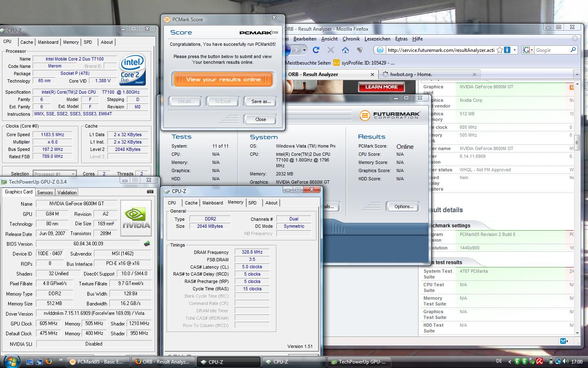The width and height of the screenshot is (588, 368).
Task: Click the Skype icon in Firefox status bar
Action: pyautogui.click(x=563, y=341)
